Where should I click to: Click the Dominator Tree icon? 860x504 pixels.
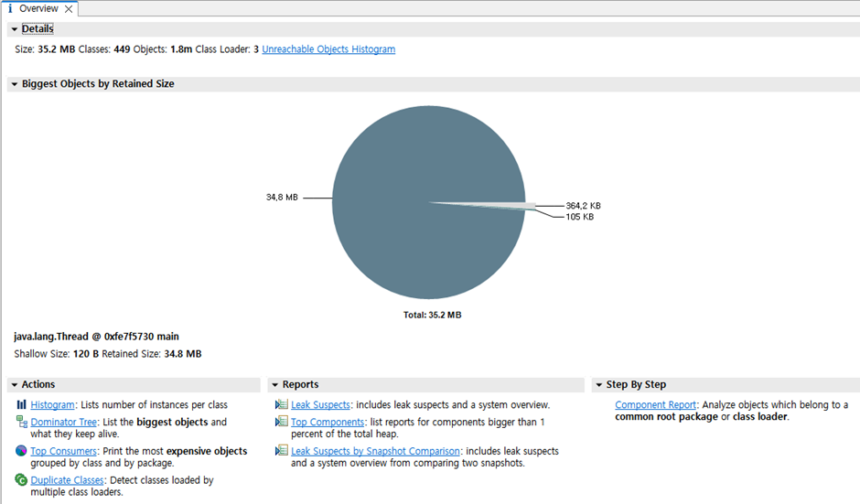click(x=22, y=422)
